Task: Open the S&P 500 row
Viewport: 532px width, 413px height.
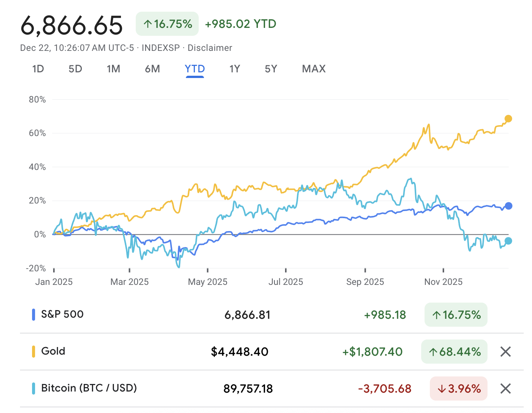Action: 62,314
